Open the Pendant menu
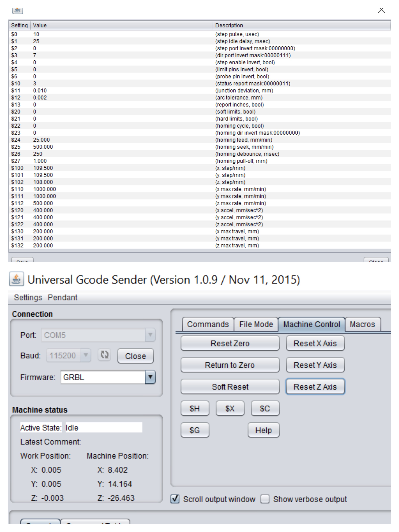 (63, 298)
